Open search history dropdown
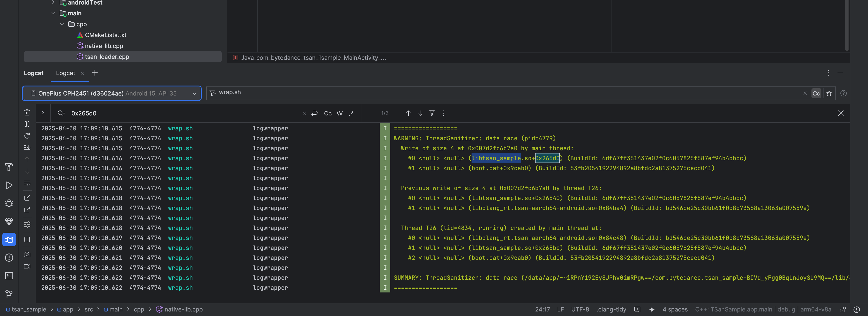868x316 pixels. click(x=61, y=113)
